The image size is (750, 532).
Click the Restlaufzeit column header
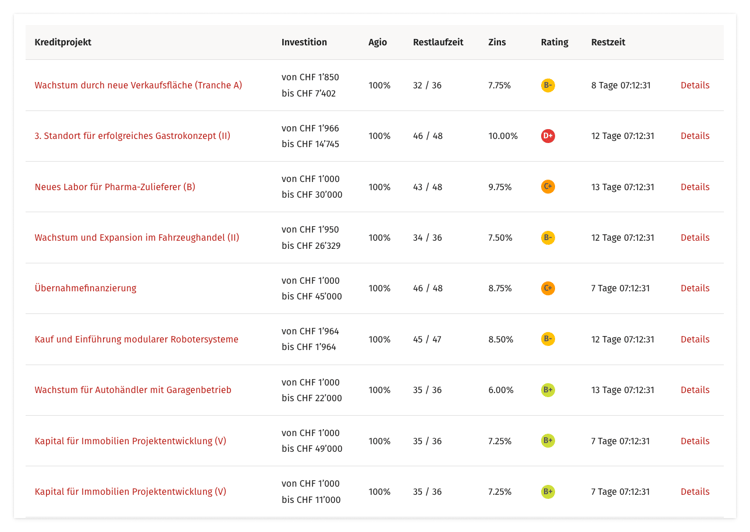[437, 42]
